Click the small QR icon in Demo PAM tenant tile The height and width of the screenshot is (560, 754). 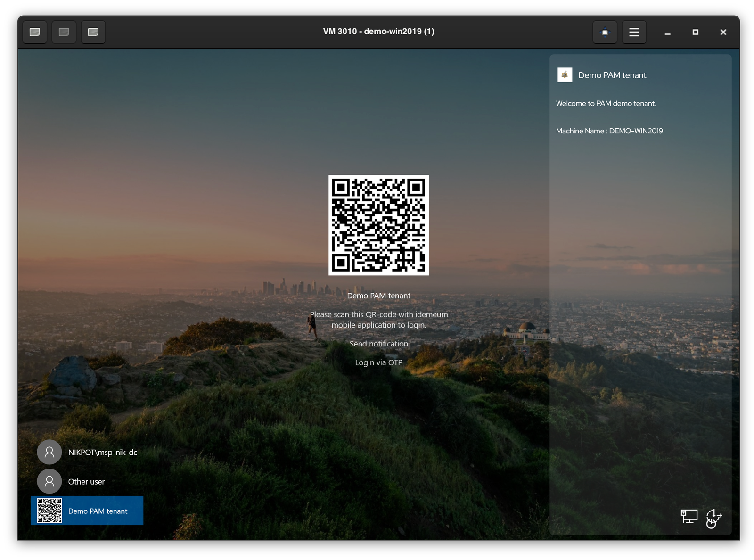point(49,511)
